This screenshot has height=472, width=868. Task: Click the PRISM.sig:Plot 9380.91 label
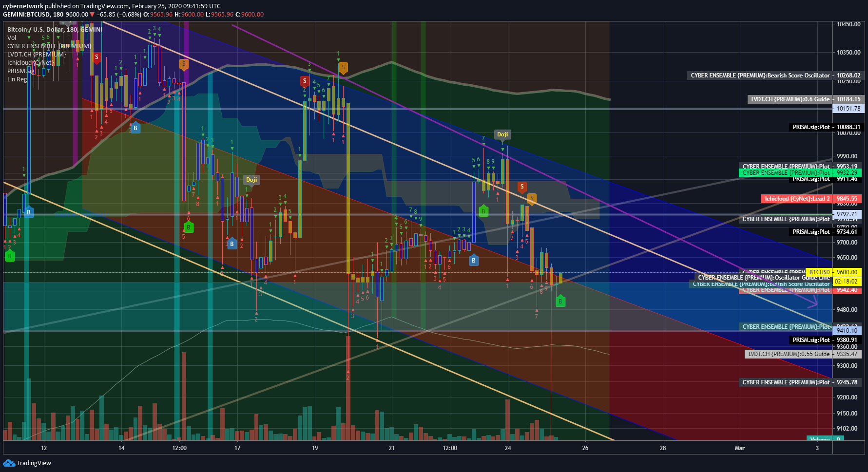coord(825,340)
